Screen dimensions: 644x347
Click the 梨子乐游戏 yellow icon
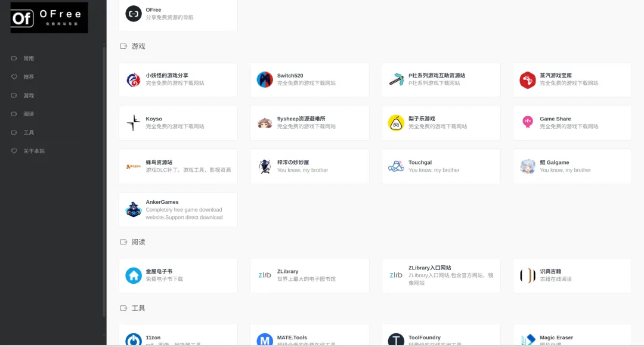point(397,123)
